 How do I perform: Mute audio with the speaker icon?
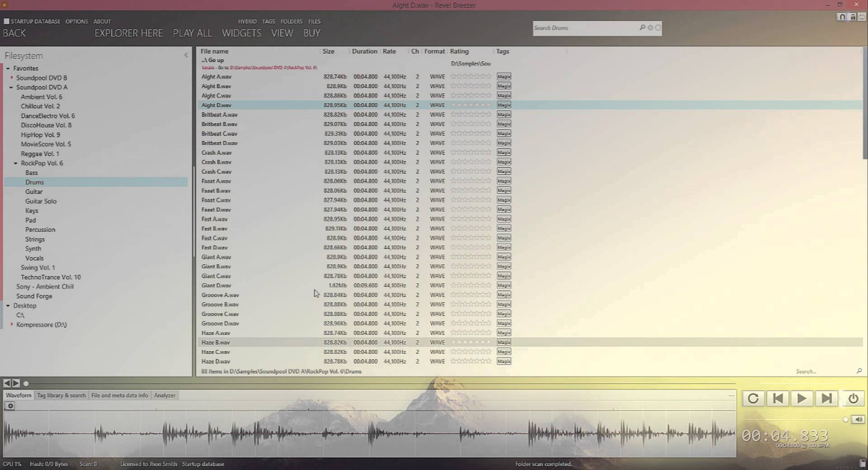859,419
